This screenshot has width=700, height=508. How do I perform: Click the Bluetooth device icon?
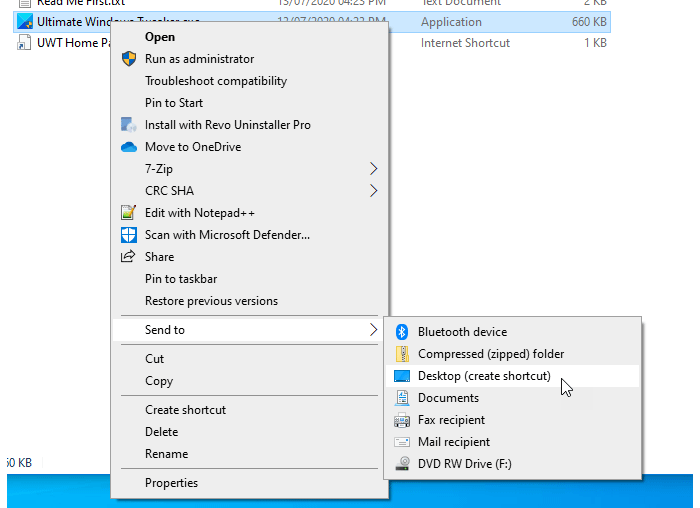[x=402, y=332]
